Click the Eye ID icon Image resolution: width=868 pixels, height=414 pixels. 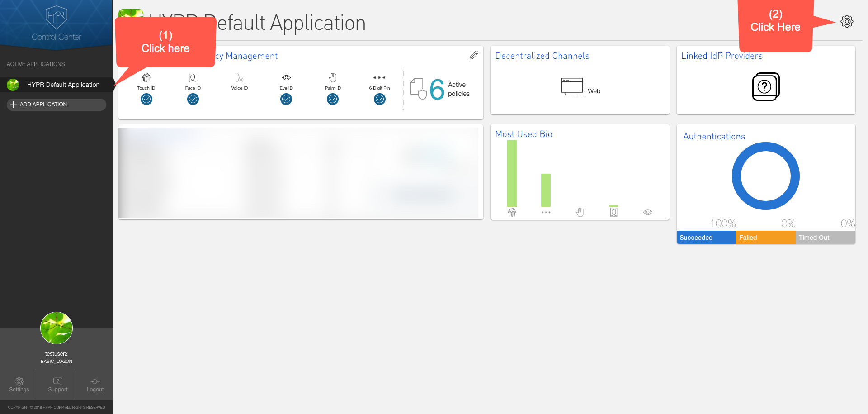(x=286, y=77)
